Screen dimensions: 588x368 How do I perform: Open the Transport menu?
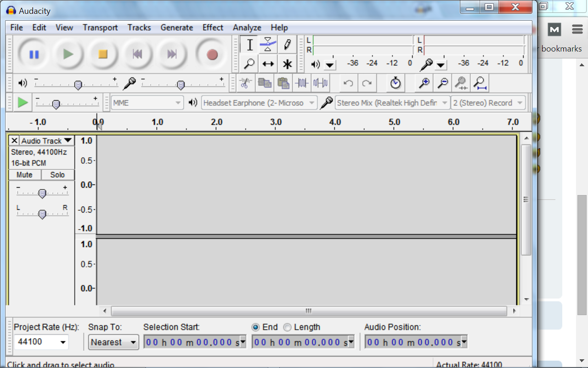pyautogui.click(x=100, y=28)
